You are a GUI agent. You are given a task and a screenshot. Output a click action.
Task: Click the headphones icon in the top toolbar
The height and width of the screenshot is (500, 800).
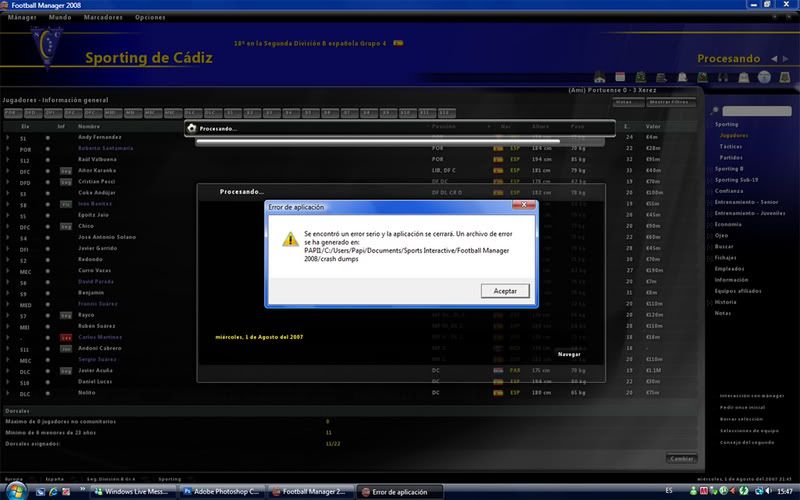click(x=723, y=78)
